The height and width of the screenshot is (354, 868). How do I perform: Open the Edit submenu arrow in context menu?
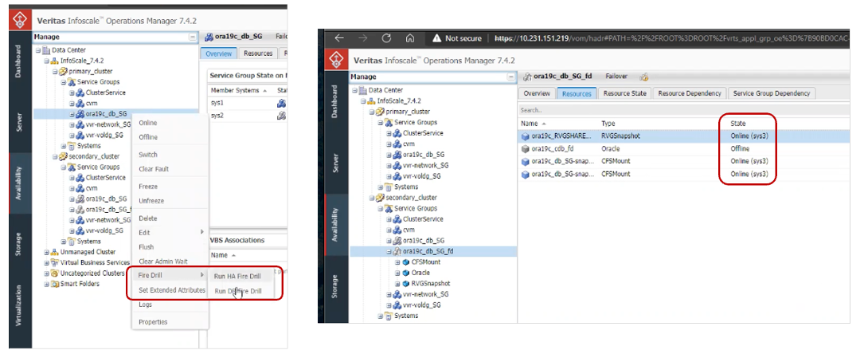(201, 233)
